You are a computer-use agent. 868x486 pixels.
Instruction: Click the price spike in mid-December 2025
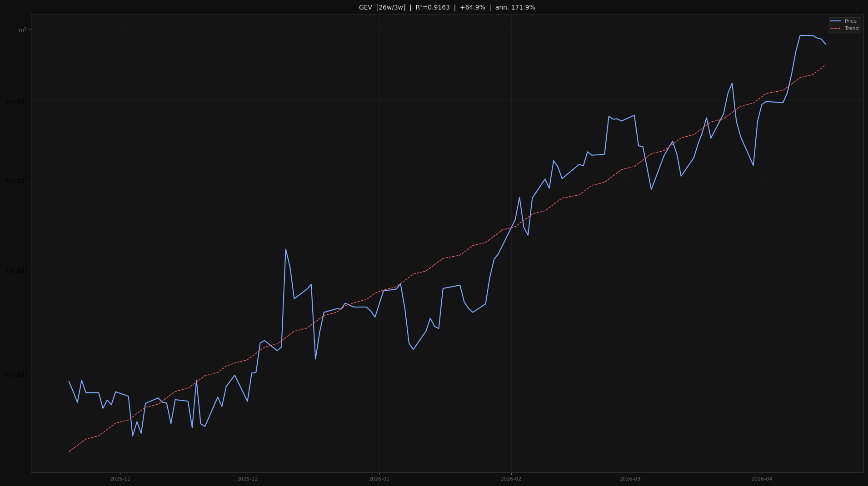pos(285,249)
